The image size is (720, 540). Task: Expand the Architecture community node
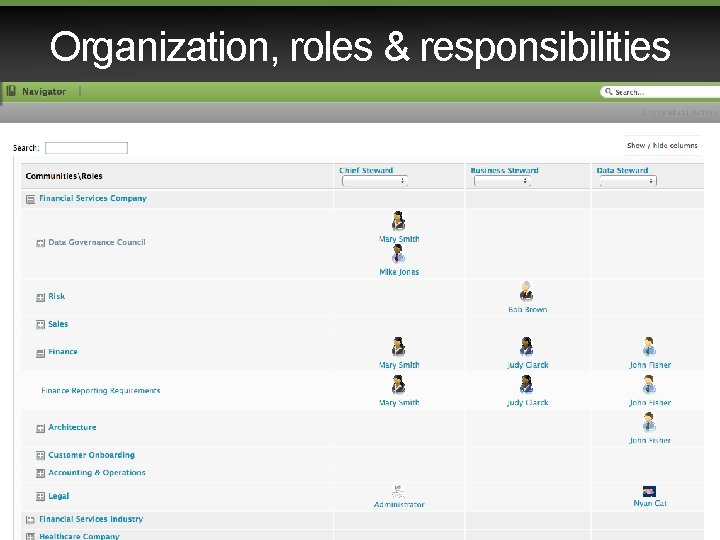click(x=40, y=428)
